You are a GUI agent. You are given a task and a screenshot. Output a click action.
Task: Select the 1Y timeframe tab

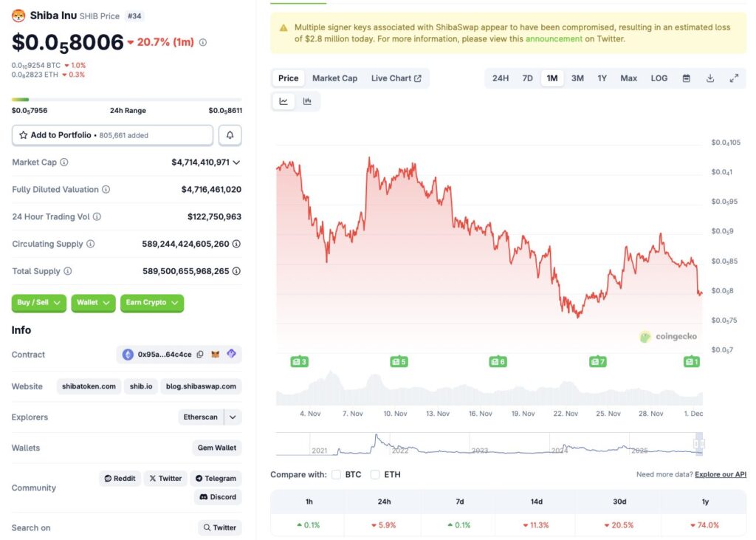point(603,78)
